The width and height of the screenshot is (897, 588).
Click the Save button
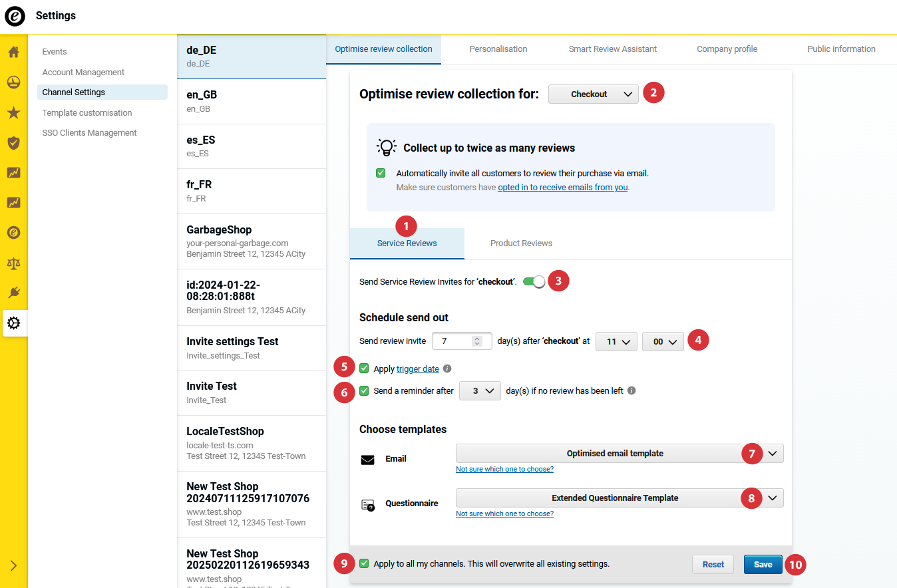(x=763, y=564)
